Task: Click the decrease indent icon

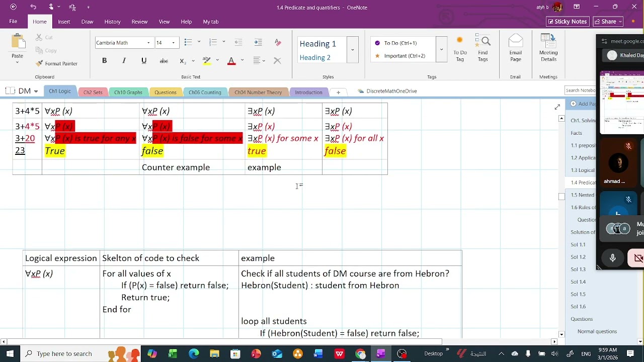Action: 238,42
